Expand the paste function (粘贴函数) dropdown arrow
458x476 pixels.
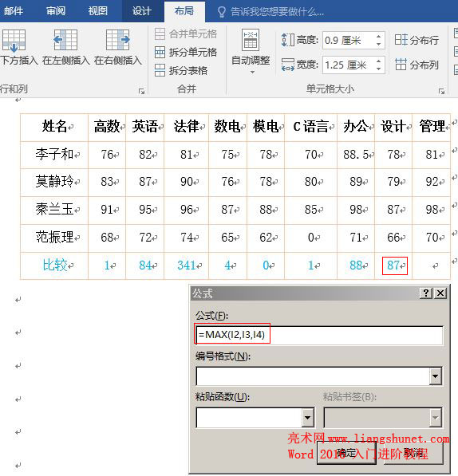307,418
